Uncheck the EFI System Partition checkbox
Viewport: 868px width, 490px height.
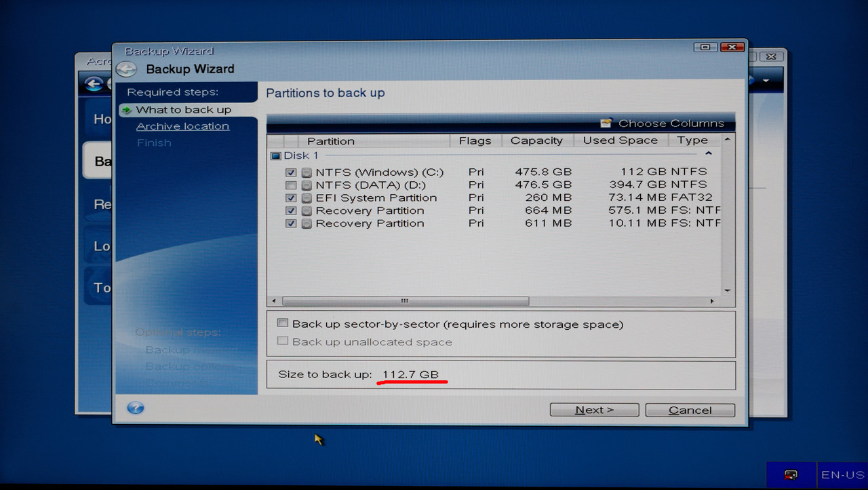[291, 198]
